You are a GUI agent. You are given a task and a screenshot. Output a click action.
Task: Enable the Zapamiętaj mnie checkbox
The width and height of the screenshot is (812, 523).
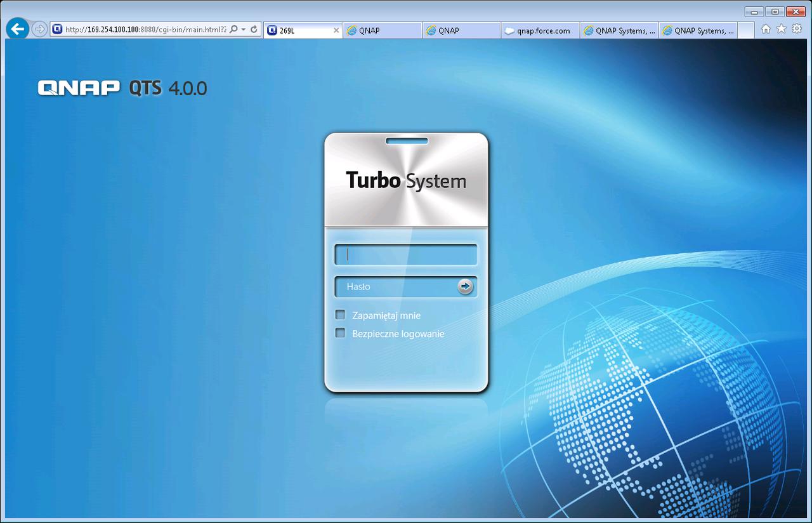(341, 315)
